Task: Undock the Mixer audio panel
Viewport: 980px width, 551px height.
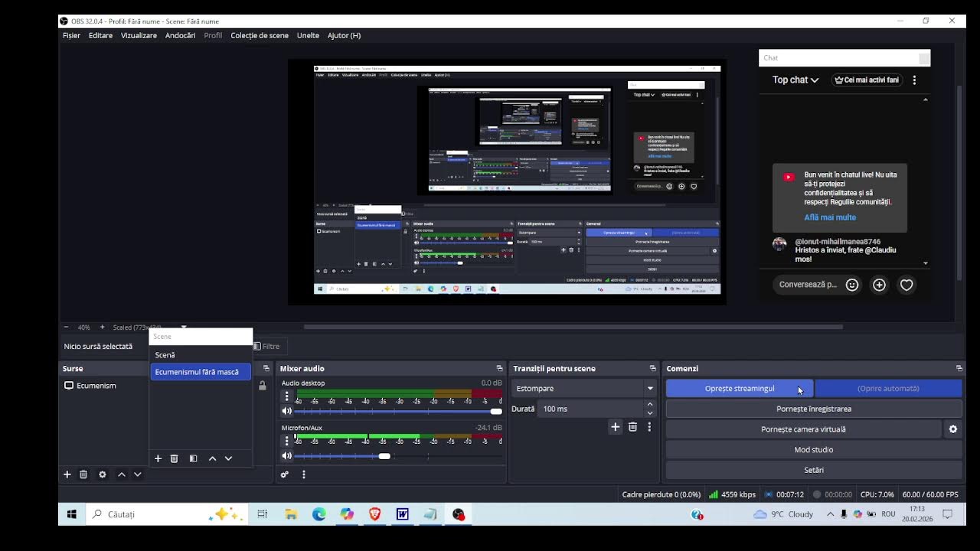Action: (499, 369)
